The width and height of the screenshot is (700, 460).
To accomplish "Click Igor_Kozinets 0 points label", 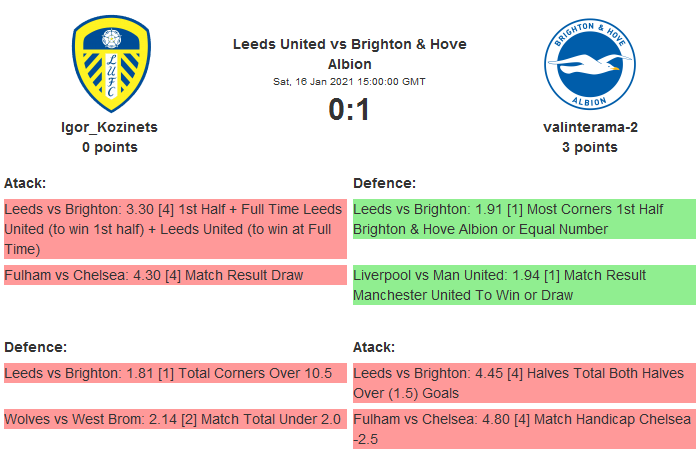I will coord(110,147).
